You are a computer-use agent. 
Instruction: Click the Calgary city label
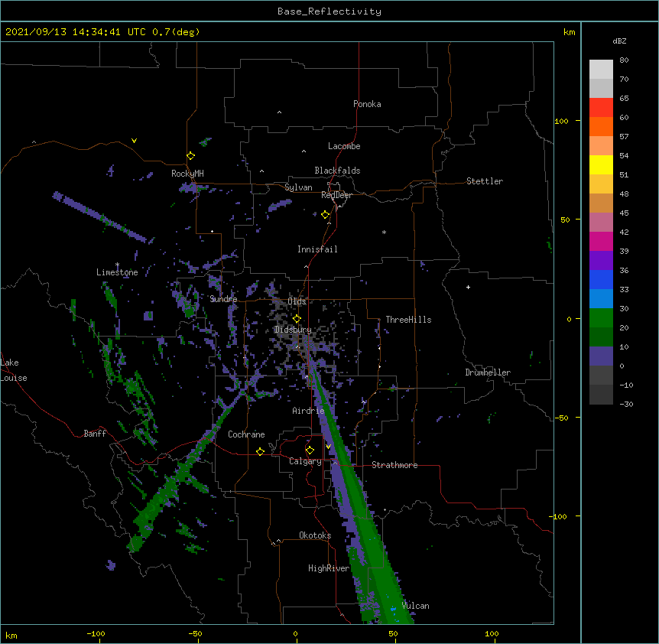tap(305, 461)
